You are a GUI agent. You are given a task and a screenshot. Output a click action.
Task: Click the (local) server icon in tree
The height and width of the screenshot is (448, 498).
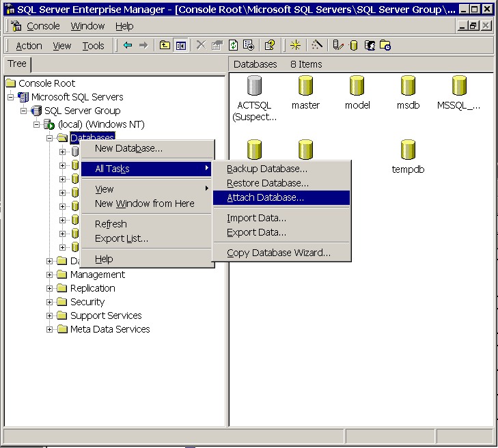click(49, 124)
